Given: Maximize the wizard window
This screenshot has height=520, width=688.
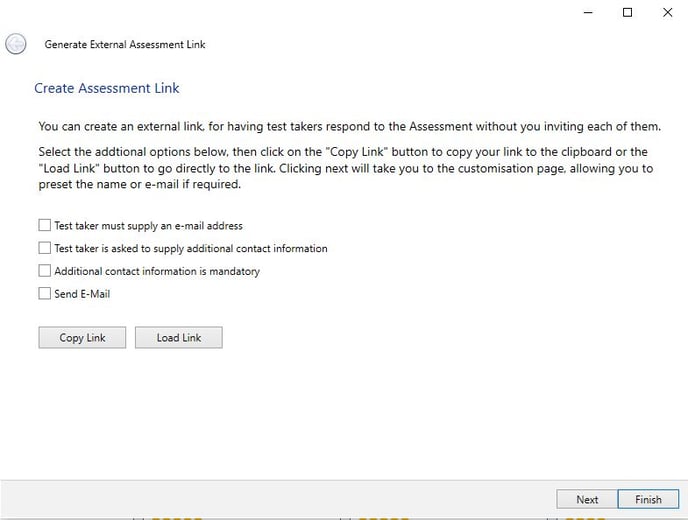Looking at the screenshot, I should coord(627,12).
